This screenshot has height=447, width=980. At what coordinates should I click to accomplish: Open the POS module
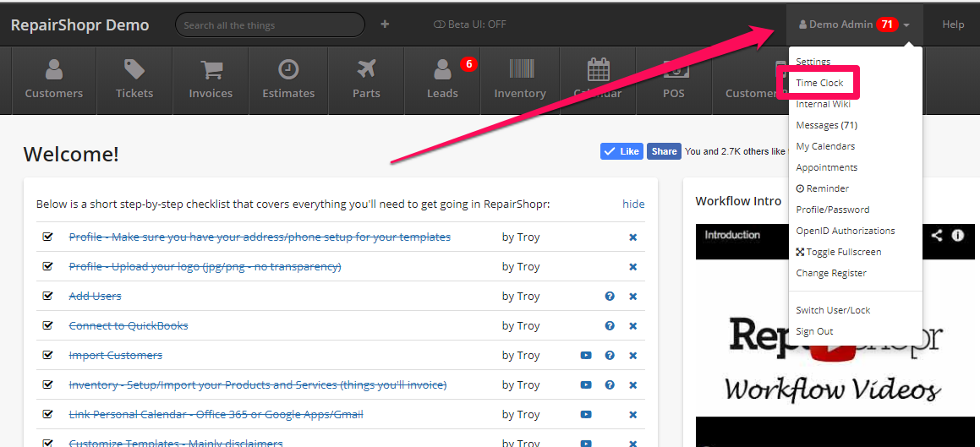(x=674, y=80)
